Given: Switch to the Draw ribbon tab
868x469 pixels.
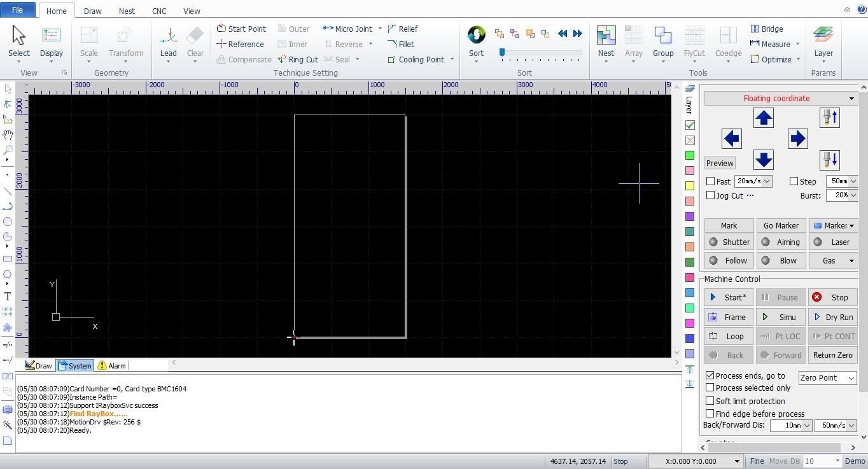Looking at the screenshot, I should tap(92, 11).
